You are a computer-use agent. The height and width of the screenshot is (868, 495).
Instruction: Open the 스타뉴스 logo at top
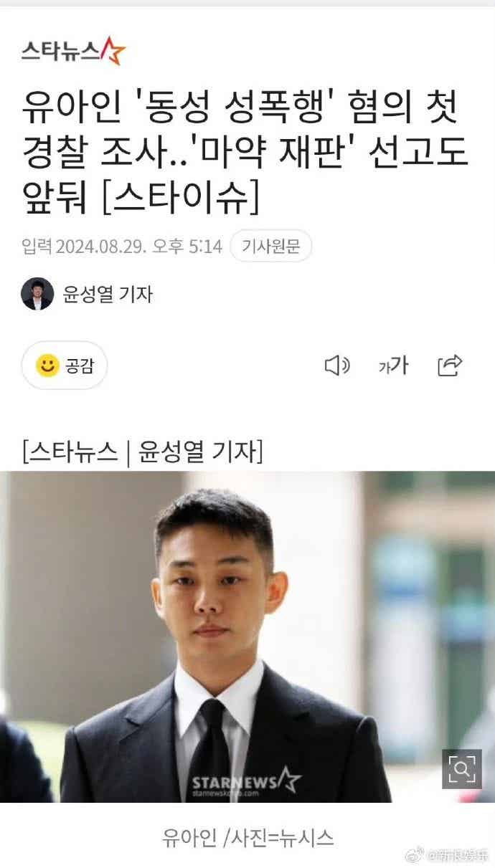[73, 51]
